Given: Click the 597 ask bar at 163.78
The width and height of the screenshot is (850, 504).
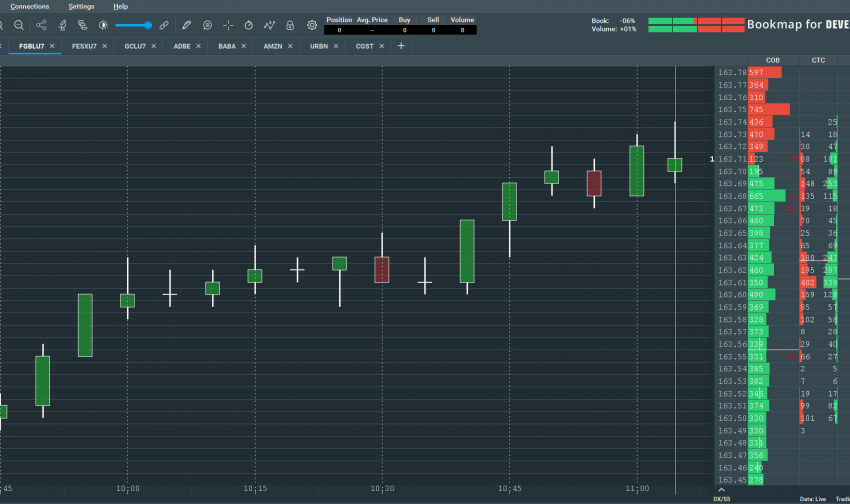Looking at the screenshot, I should 765,72.
